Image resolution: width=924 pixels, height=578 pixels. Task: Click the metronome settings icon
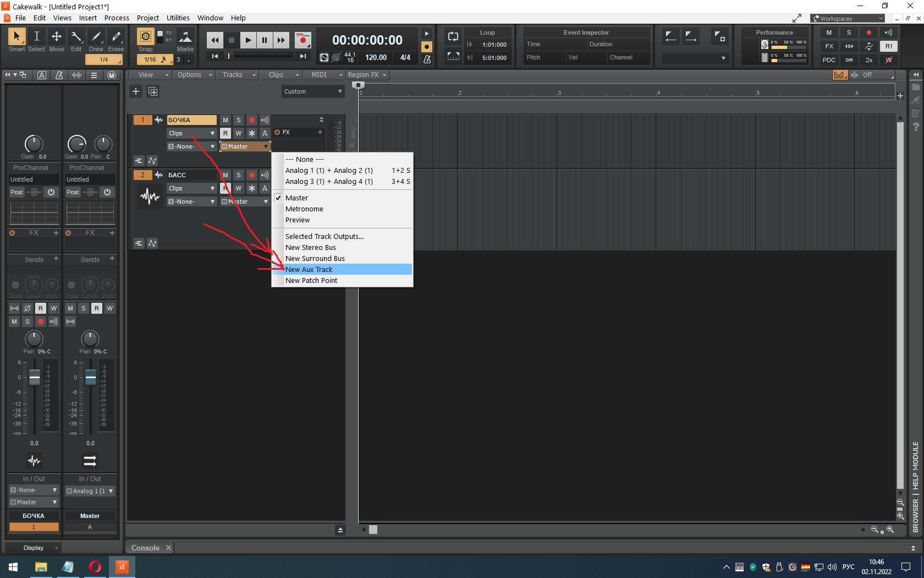click(x=427, y=58)
